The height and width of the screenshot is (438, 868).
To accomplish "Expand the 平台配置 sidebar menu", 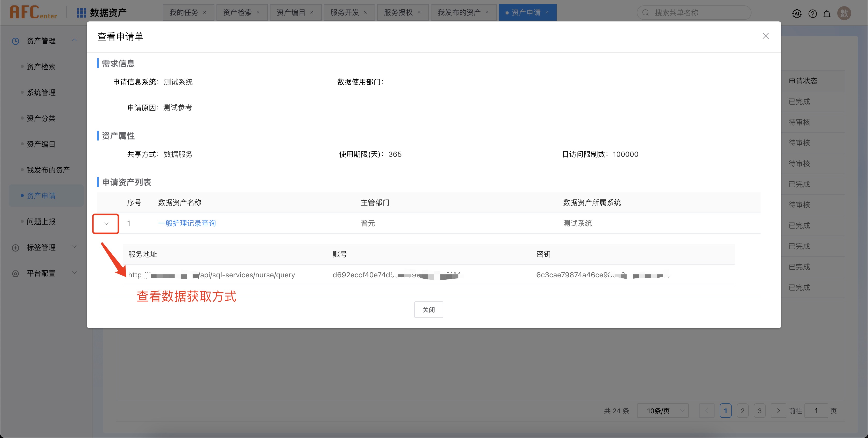I will click(x=74, y=273).
